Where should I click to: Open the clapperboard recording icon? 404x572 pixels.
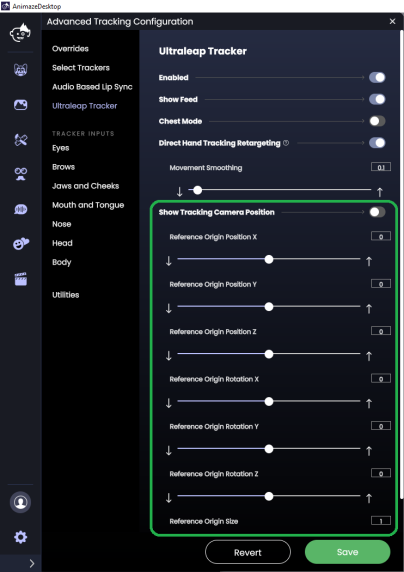point(21,279)
